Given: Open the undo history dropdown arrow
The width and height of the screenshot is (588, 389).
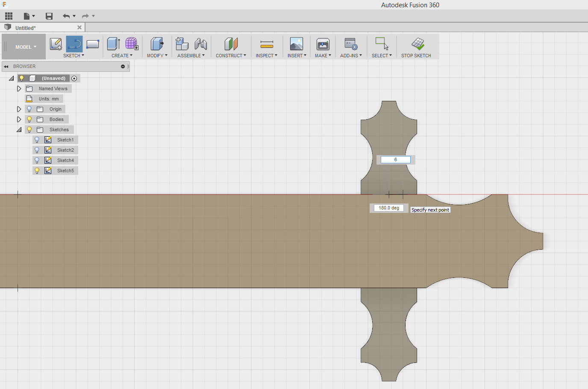Looking at the screenshot, I should point(74,16).
